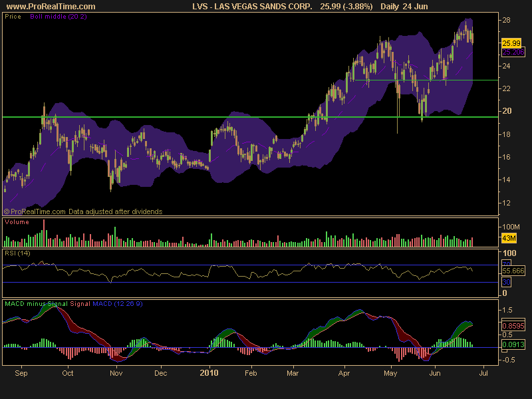Click the Feb label on time axis
This screenshot has width=532, height=399.
tap(251, 373)
